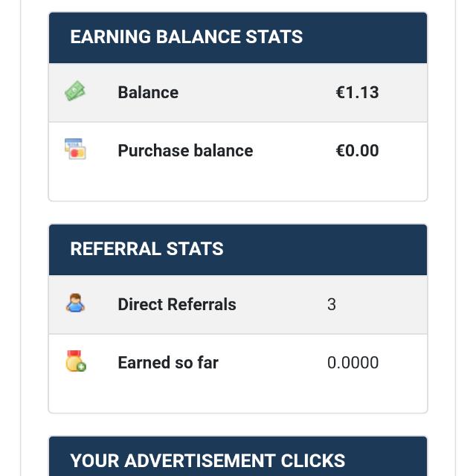The width and height of the screenshot is (476, 476).
Task: Click the €1.13 balance amount
Action: [357, 92]
